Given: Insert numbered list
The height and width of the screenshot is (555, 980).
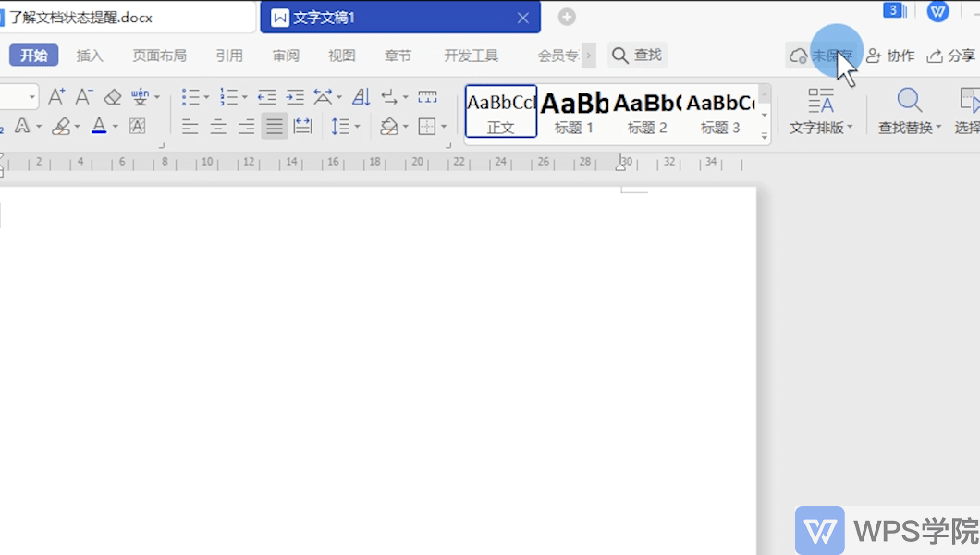Looking at the screenshot, I should [x=228, y=97].
